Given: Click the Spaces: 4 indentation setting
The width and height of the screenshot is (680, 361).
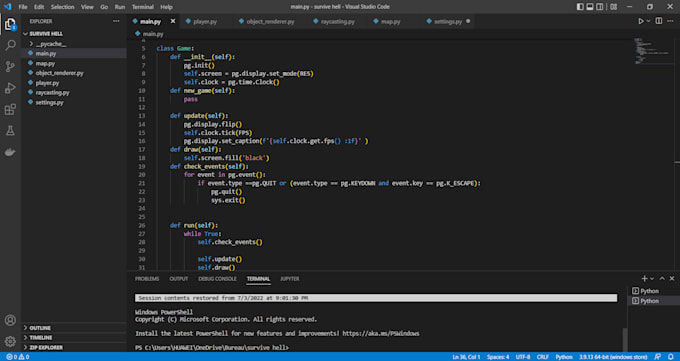Looking at the screenshot, I should (x=498, y=357).
